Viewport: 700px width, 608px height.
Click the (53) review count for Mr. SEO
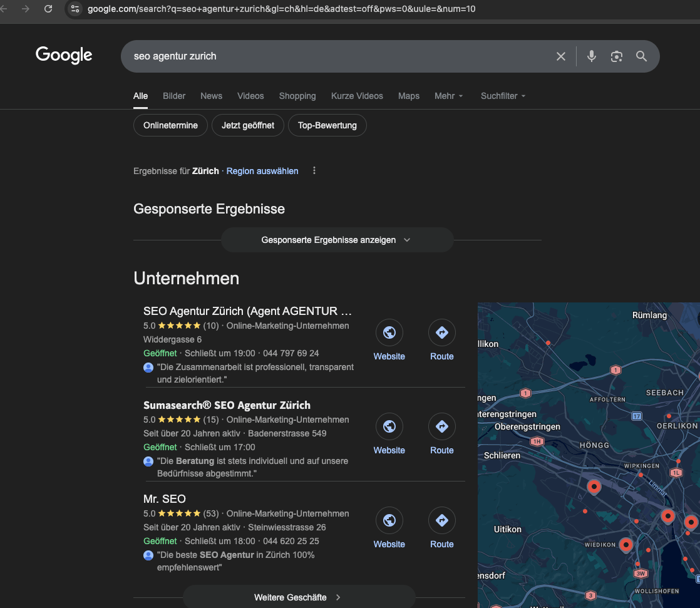click(x=211, y=514)
